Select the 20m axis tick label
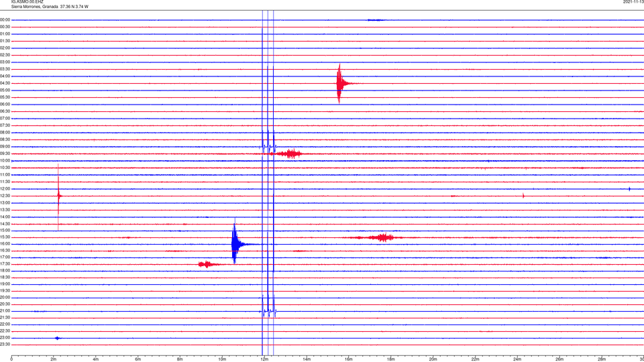This screenshot has width=644, height=362. click(433, 359)
